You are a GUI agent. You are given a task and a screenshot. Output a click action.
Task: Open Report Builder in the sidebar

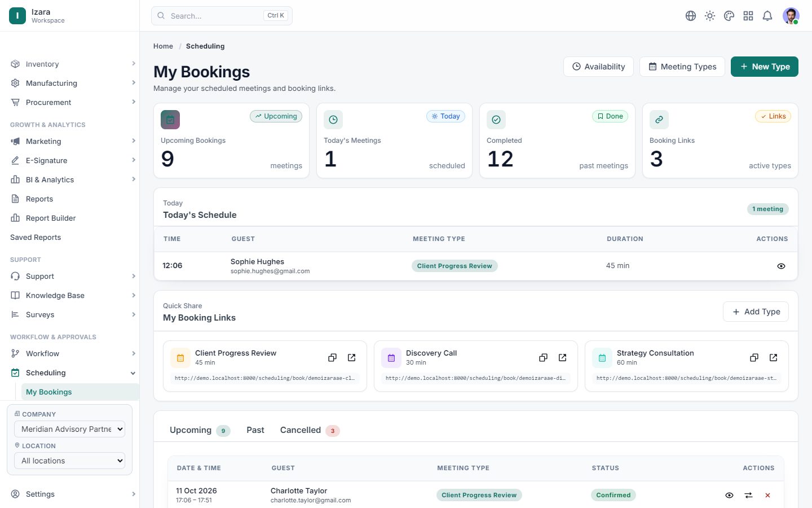[70, 218]
